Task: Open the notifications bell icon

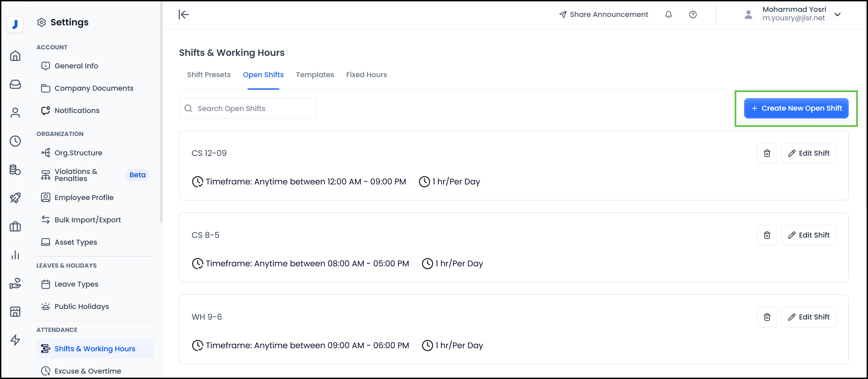Action: coord(668,14)
